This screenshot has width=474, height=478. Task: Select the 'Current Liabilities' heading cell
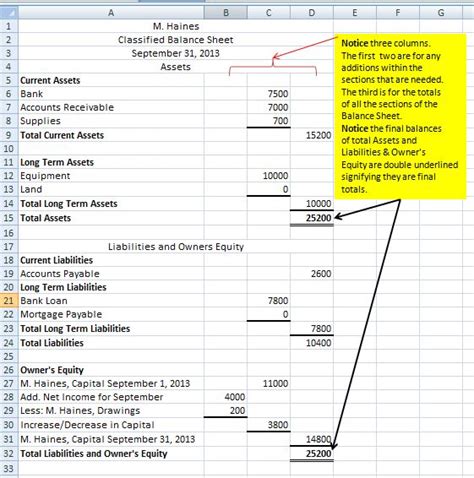coord(111,260)
